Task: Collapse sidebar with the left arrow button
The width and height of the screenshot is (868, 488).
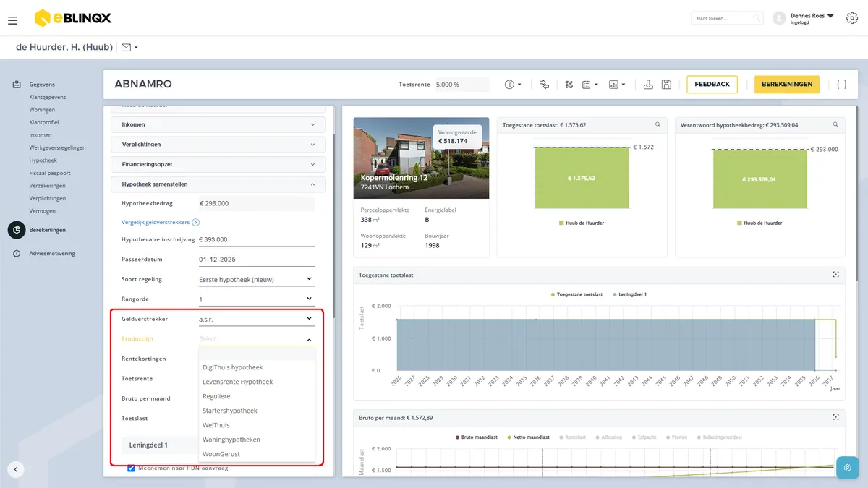Action: tap(17, 469)
